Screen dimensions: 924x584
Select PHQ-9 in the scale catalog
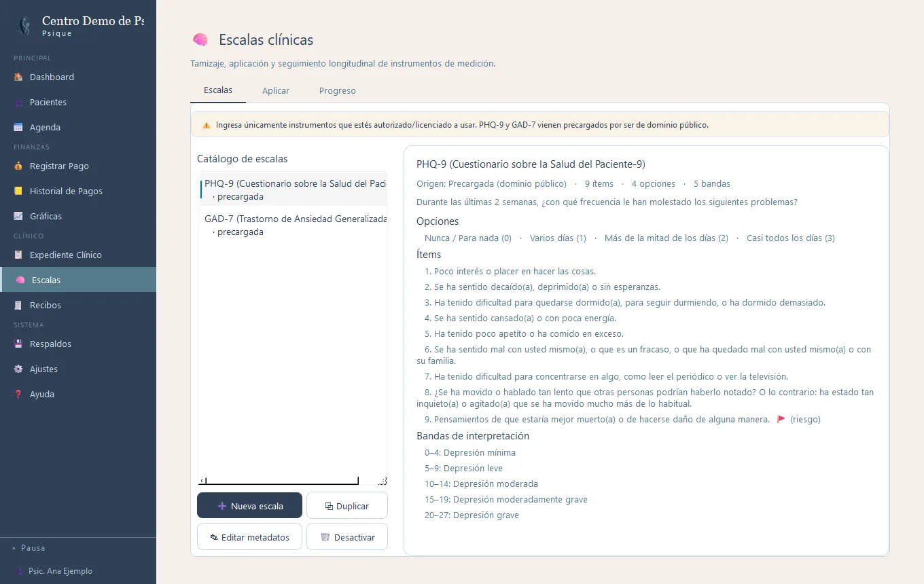(x=294, y=190)
